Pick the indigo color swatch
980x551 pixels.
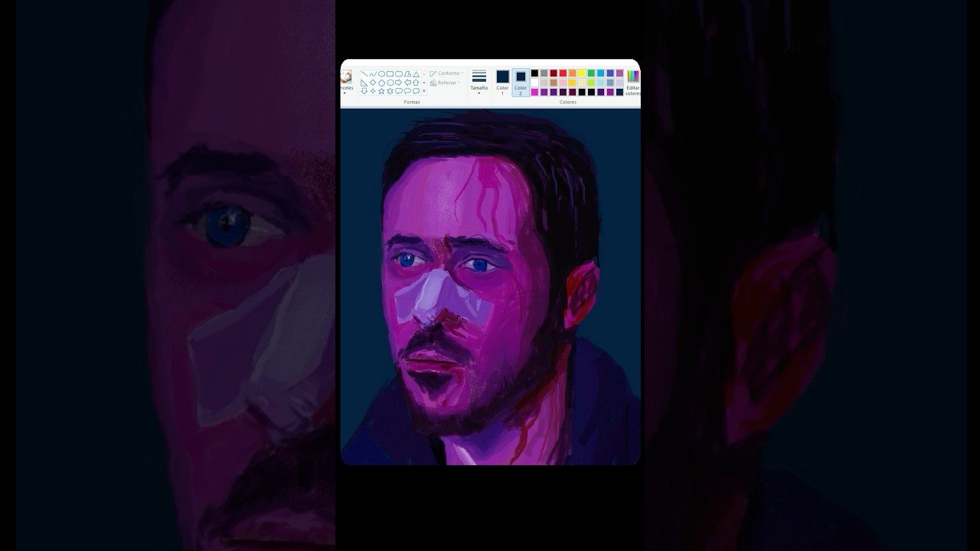[x=610, y=73]
